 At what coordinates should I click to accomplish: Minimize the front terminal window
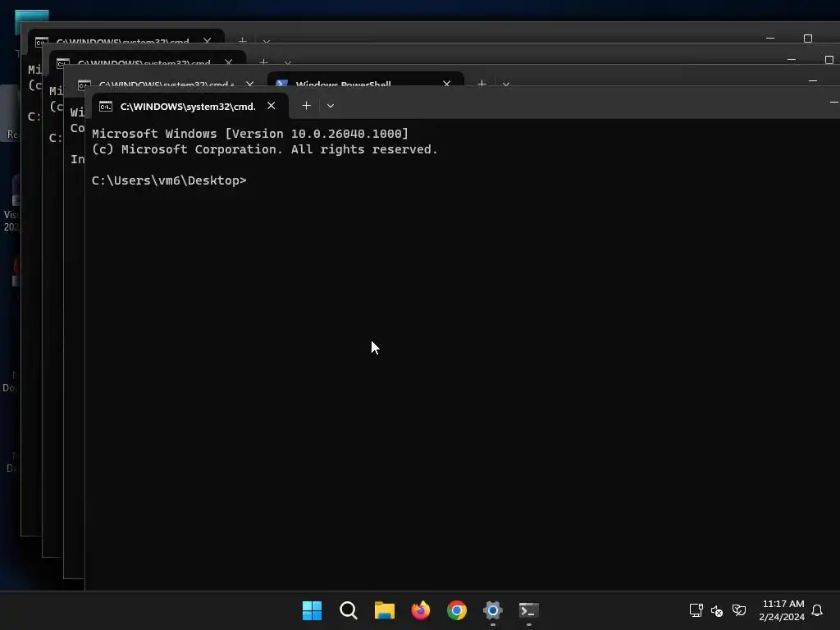(833, 102)
